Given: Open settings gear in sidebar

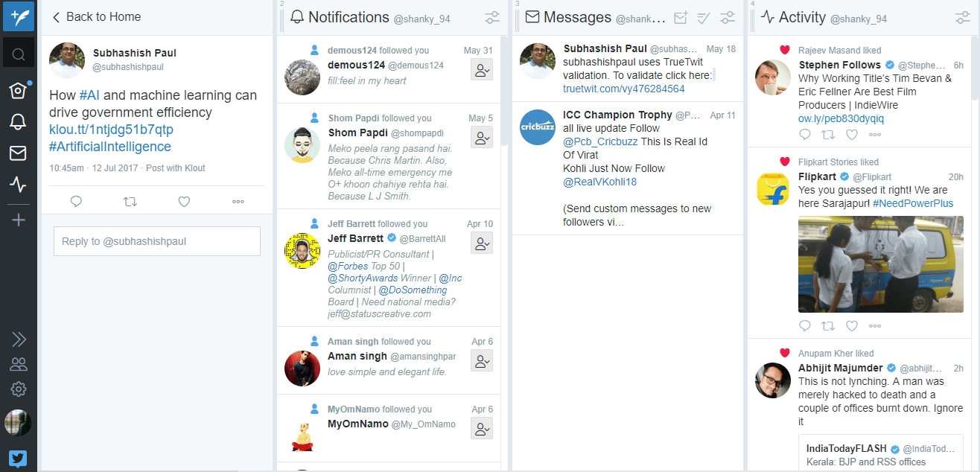Looking at the screenshot, I should point(18,389).
